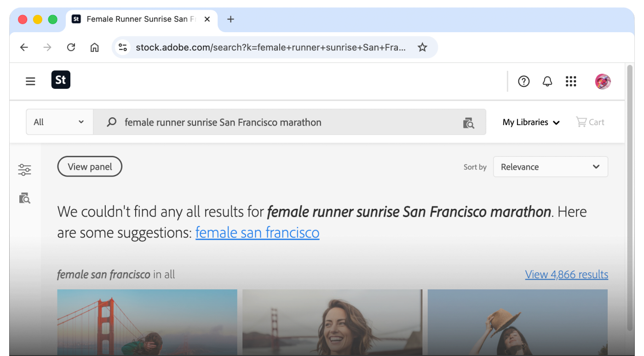Click the Adobe Stock St logo
Screen dimensions: 644x356
pyautogui.click(x=61, y=80)
